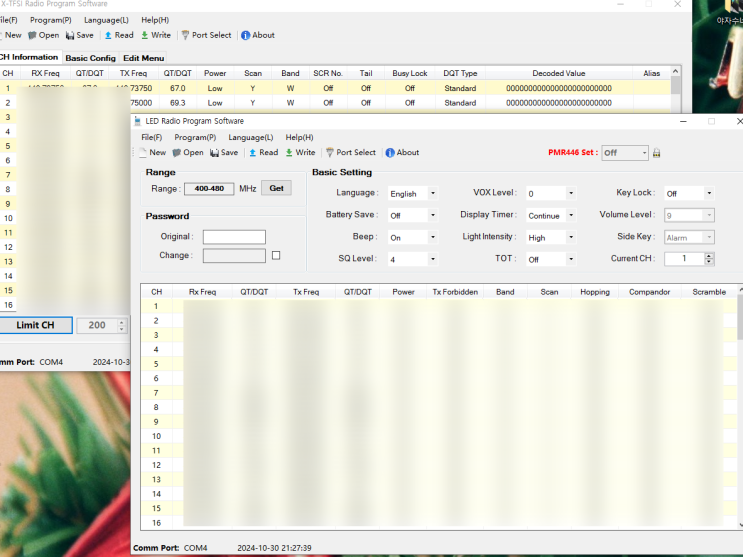Click the Get button beside frequency range

[276, 188]
